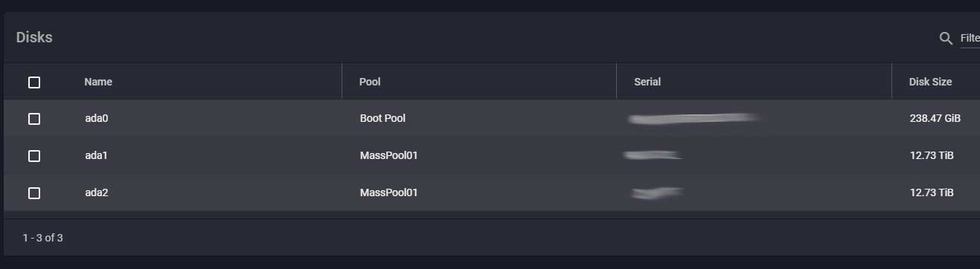Click ada1's 12.73 TiB size cell

point(932,156)
